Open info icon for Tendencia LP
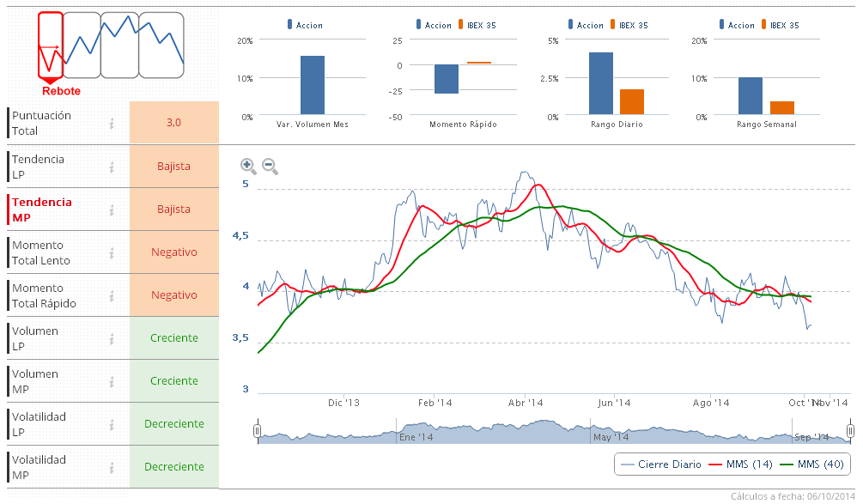863x504 pixels. pos(112,167)
